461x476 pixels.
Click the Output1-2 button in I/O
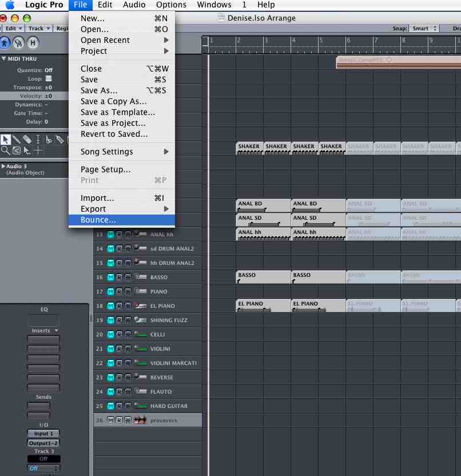(x=43, y=443)
